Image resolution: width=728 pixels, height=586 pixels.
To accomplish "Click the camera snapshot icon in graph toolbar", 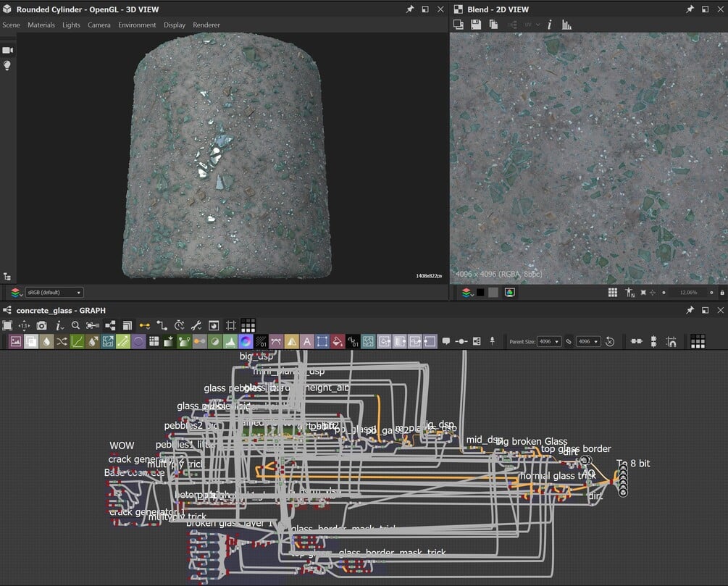I will 42,326.
